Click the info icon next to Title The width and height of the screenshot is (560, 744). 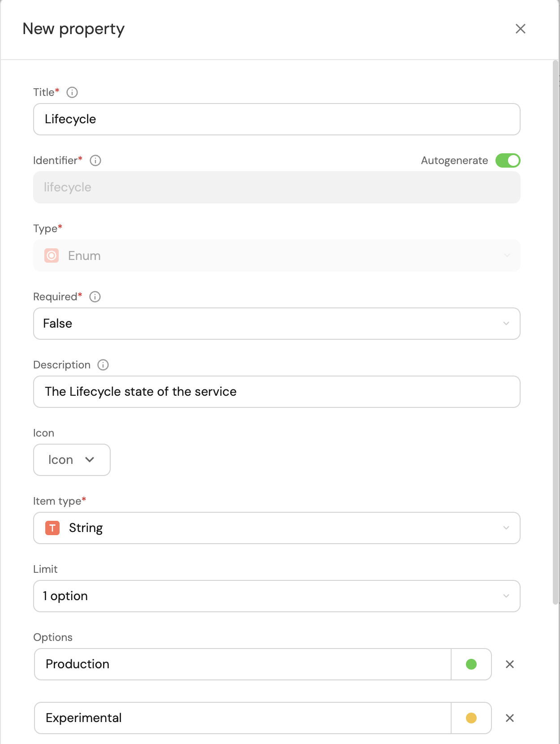point(72,92)
